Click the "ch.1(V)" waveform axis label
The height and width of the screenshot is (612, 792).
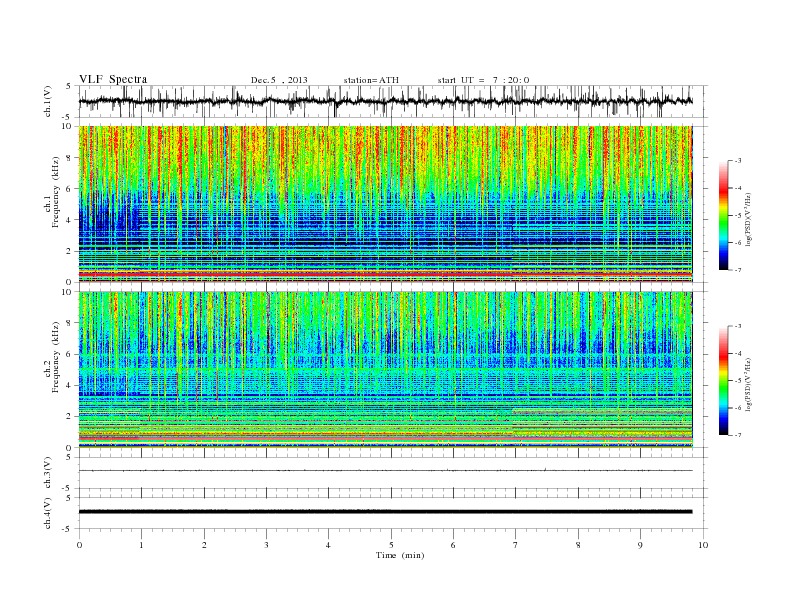click(47, 101)
